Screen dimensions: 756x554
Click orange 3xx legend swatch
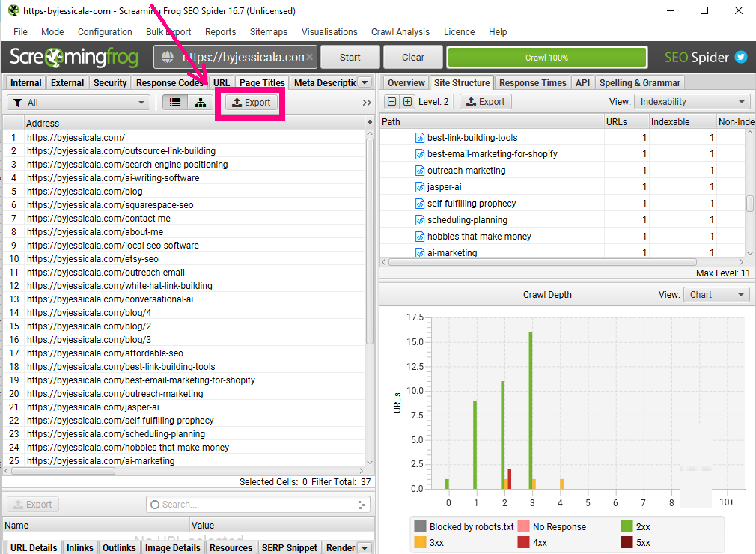[x=421, y=542]
